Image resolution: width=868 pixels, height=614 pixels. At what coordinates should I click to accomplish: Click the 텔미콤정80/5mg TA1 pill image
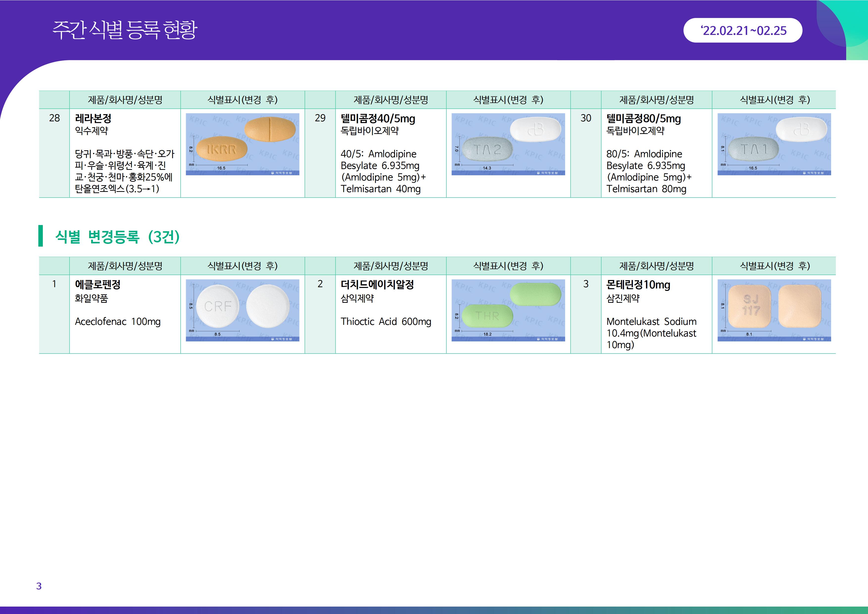click(x=774, y=144)
